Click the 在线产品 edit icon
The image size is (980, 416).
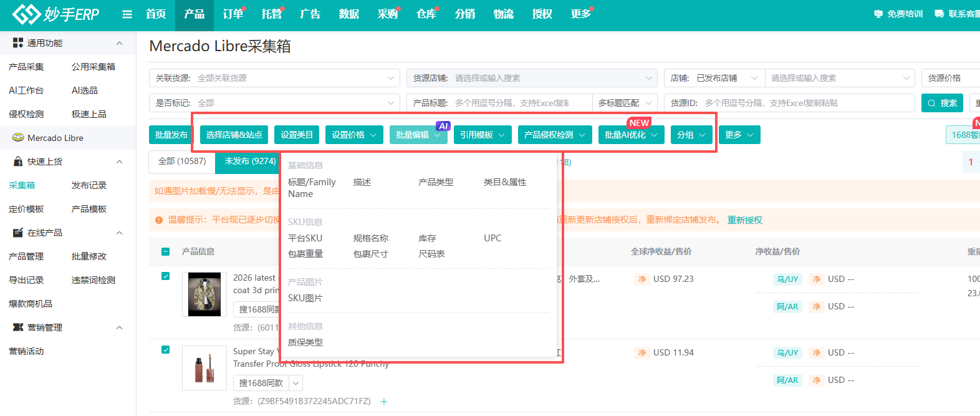(x=18, y=233)
